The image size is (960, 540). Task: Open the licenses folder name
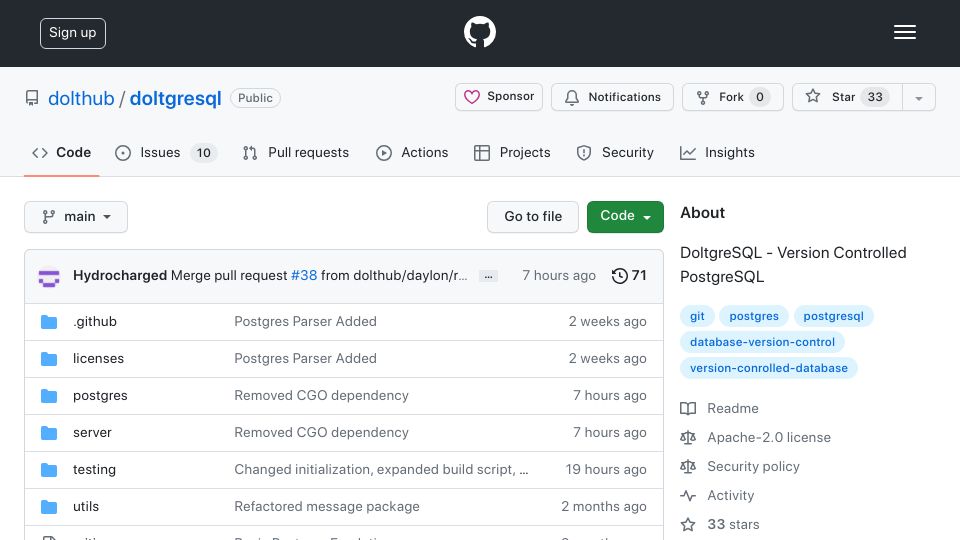click(x=99, y=359)
